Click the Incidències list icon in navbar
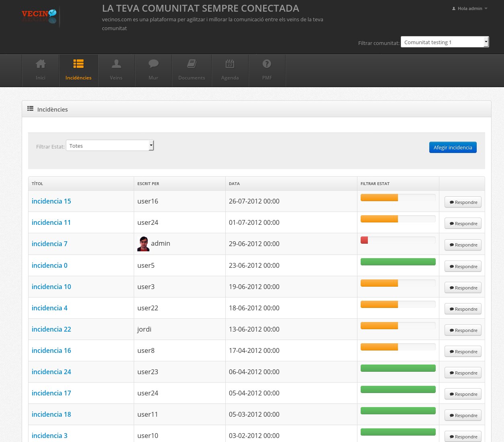The height and width of the screenshot is (442, 504). coord(78,64)
